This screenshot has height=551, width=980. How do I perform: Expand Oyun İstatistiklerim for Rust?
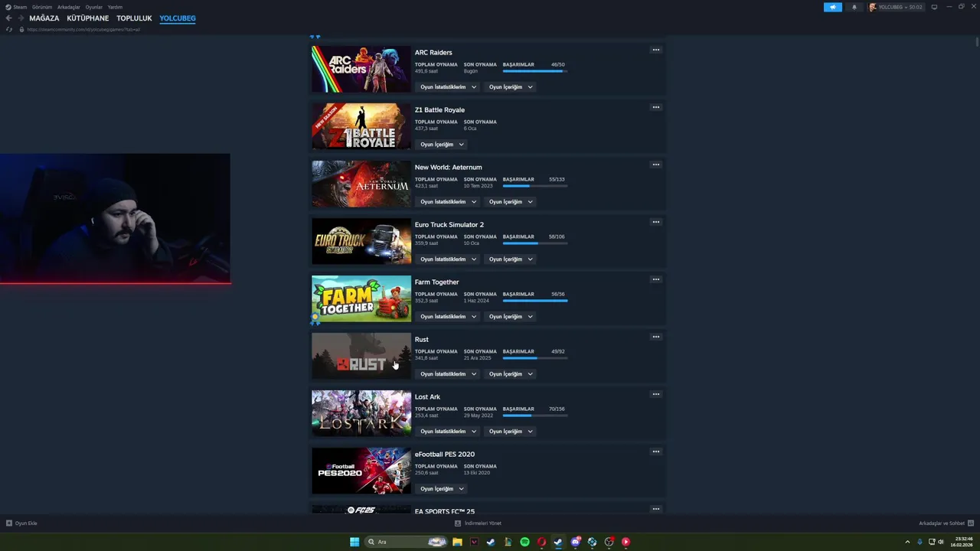click(448, 374)
